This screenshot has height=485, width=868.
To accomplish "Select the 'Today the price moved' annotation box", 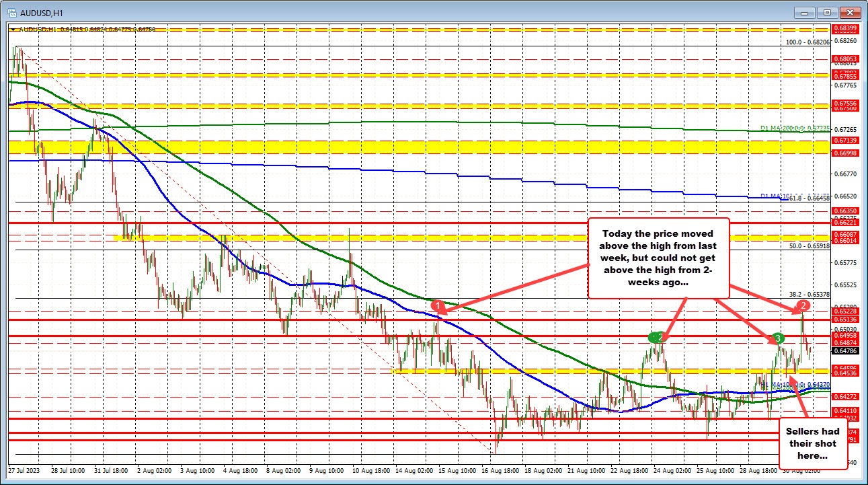I will [659, 258].
